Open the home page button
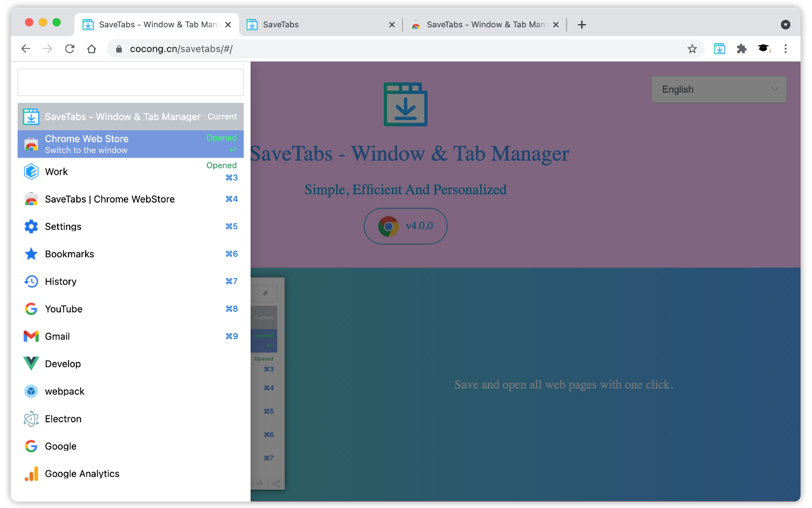 [91, 49]
